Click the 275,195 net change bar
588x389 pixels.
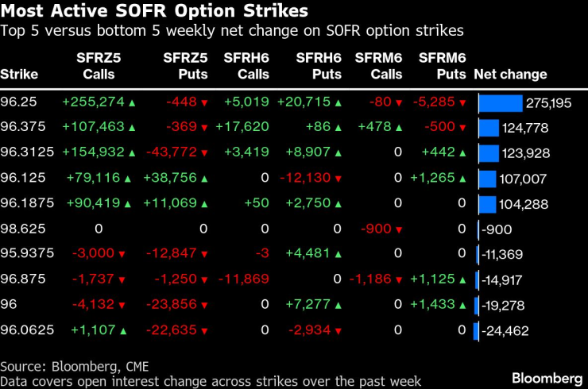point(501,103)
